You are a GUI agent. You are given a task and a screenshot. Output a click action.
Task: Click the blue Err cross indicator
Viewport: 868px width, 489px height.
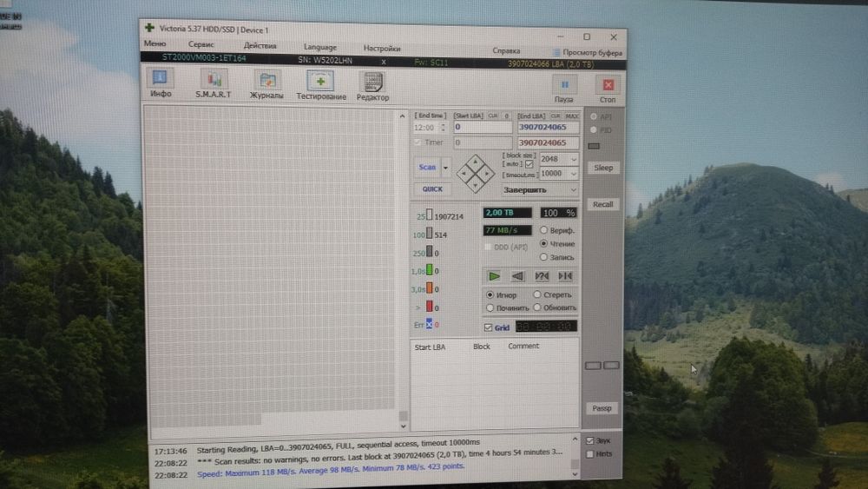click(x=429, y=324)
